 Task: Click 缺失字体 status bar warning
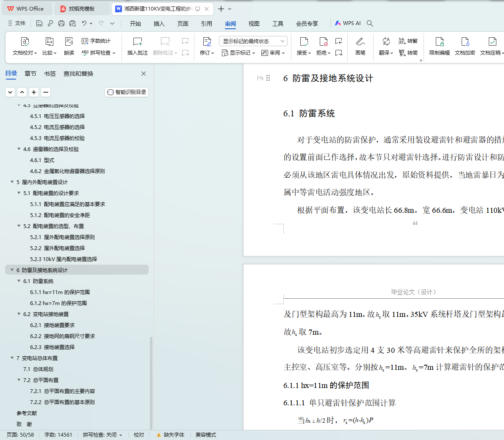[x=170, y=434]
